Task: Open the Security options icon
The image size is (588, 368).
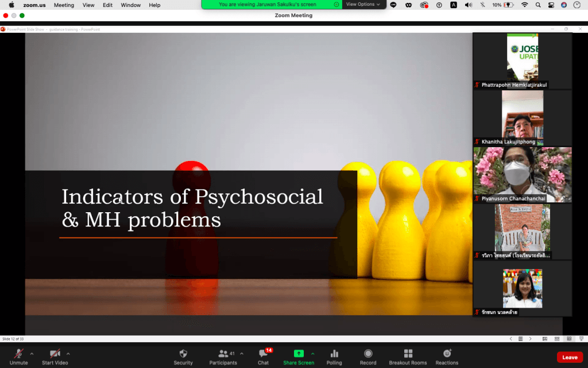Action: tap(183, 354)
